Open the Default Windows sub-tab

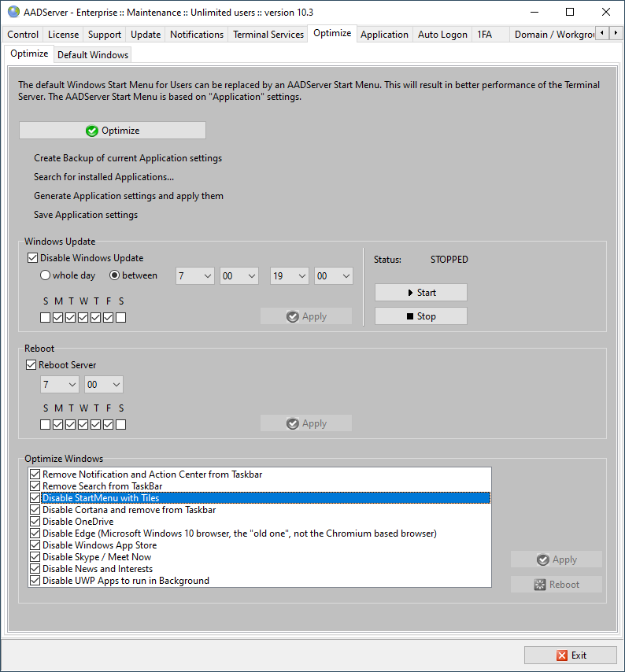[x=93, y=55]
